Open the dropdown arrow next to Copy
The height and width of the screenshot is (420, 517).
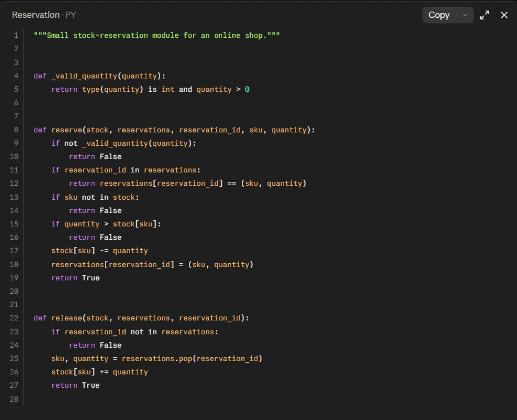click(465, 15)
